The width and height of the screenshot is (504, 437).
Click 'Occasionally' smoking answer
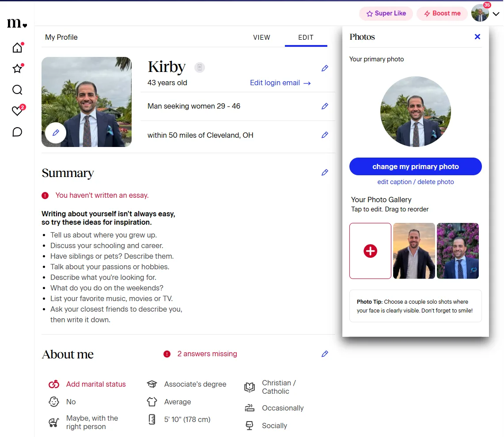click(x=283, y=408)
